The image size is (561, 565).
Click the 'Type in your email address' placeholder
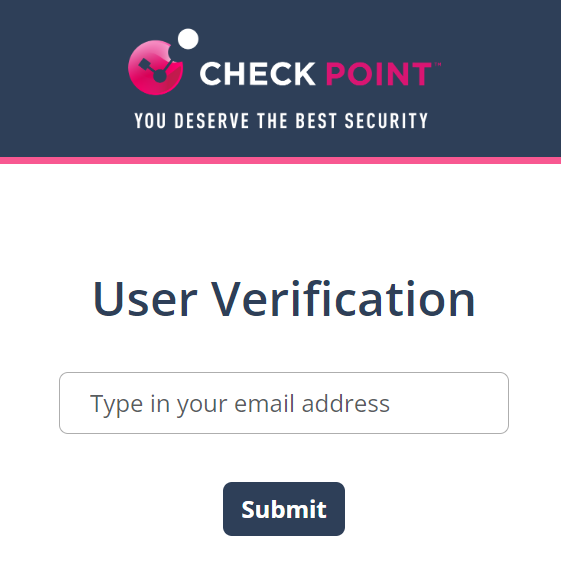click(x=240, y=404)
